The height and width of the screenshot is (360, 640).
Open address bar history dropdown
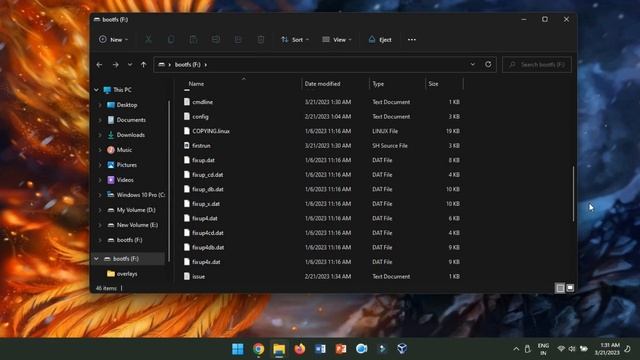point(472,64)
